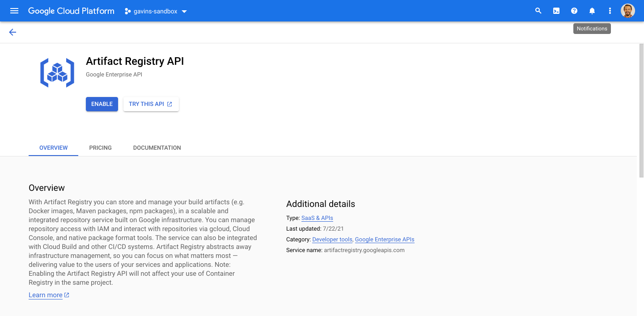Click the Try This API button
The height and width of the screenshot is (316, 644).
(151, 104)
